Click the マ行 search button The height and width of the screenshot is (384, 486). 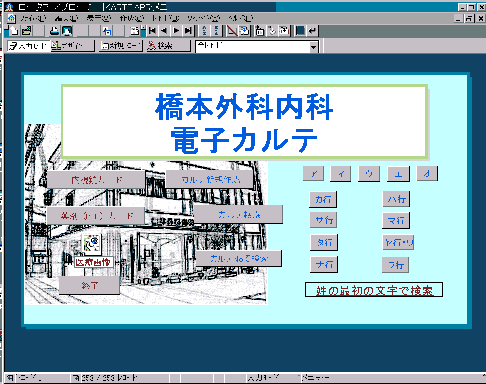396,220
